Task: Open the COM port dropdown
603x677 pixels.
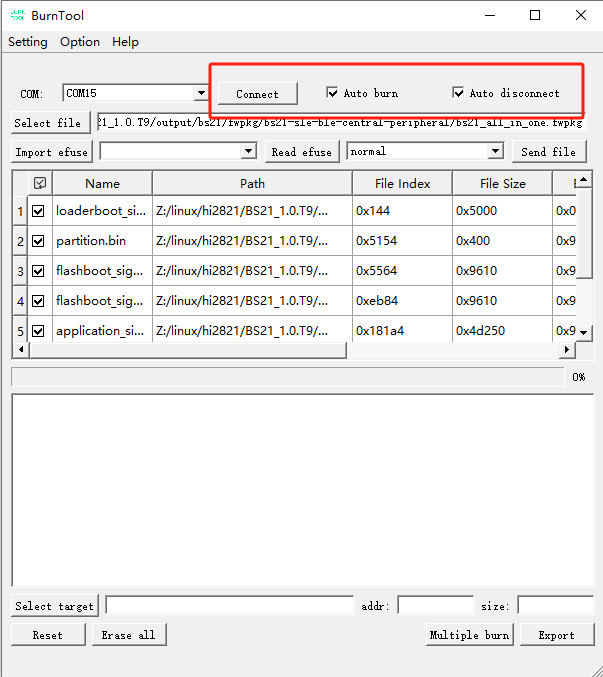Action: (201, 93)
